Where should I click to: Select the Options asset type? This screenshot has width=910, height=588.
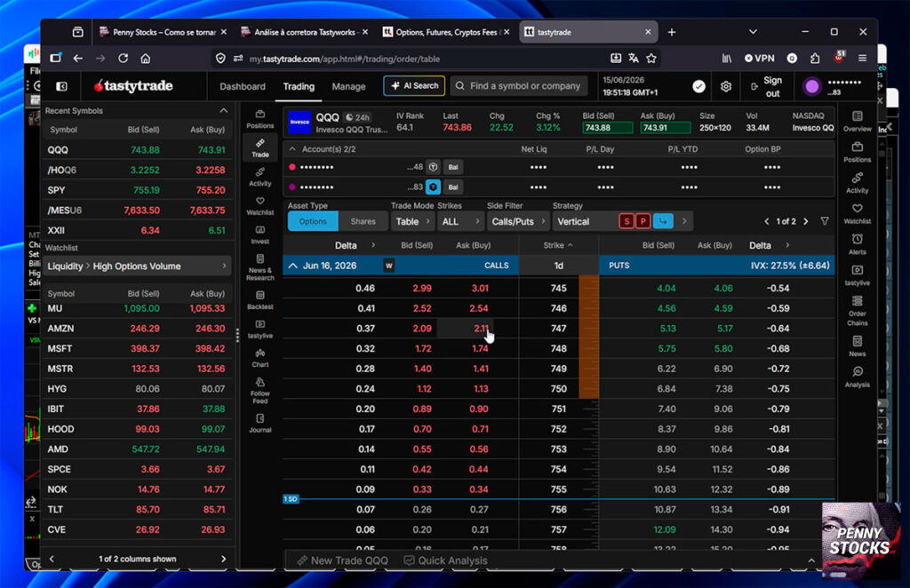click(x=313, y=221)
